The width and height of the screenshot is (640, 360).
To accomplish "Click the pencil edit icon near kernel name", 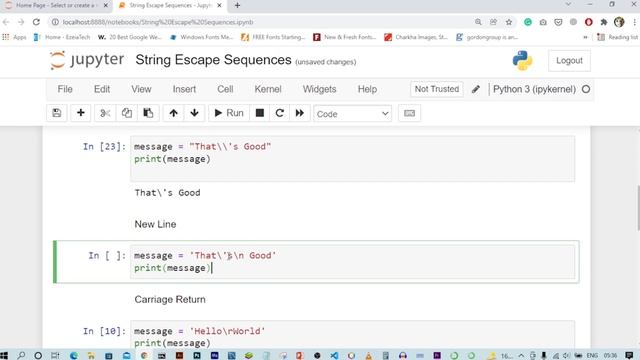I will click(476, 89).
